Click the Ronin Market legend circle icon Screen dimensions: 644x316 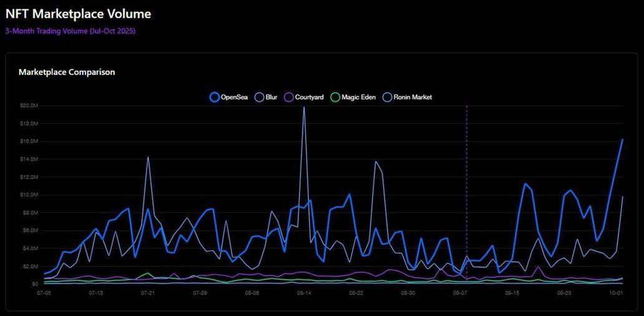click(x=387, y=97)
